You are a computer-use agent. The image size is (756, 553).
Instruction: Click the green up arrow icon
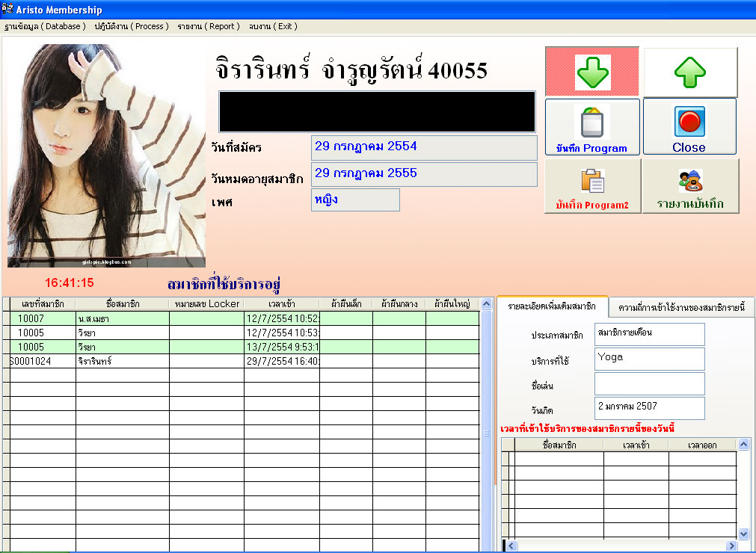click(690, 72)
